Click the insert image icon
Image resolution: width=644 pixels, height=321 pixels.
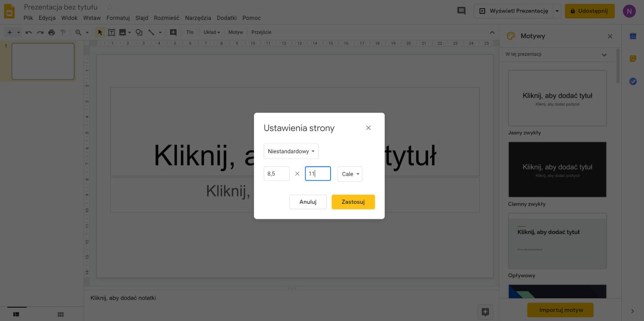click(x=123, y=32)
